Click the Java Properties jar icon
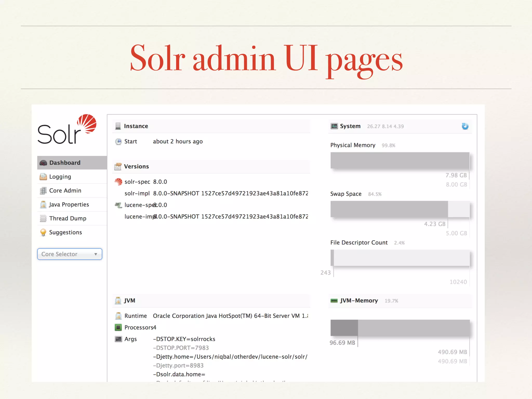The image size is (532, 399). point(43,204)
